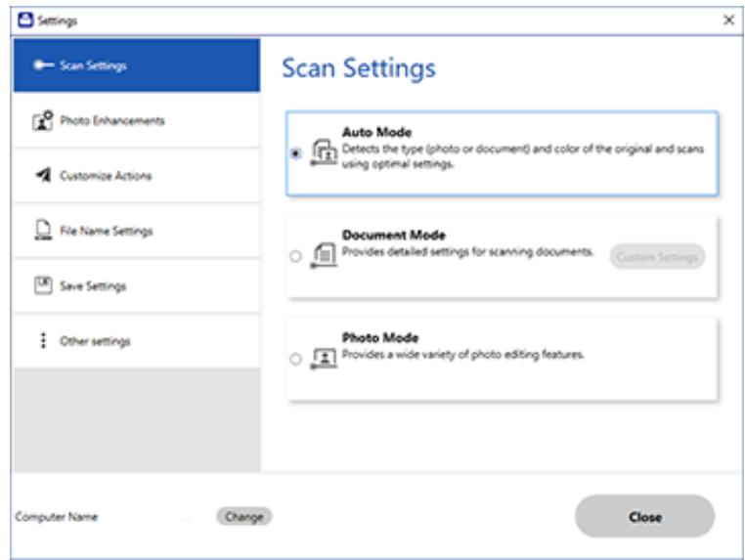Close the Settings window with X

728,20
